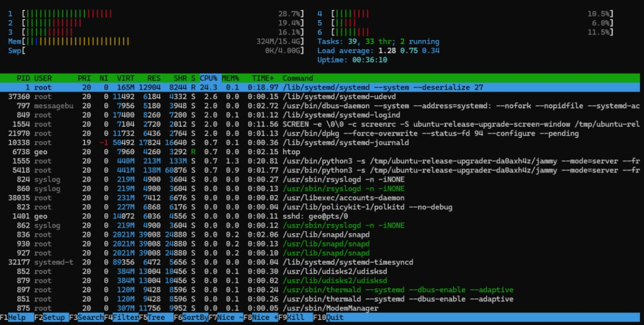This screenshot has height=325, width=644.
Task: Open F2 Setup from the bottom bar
Action: (53, 317)
